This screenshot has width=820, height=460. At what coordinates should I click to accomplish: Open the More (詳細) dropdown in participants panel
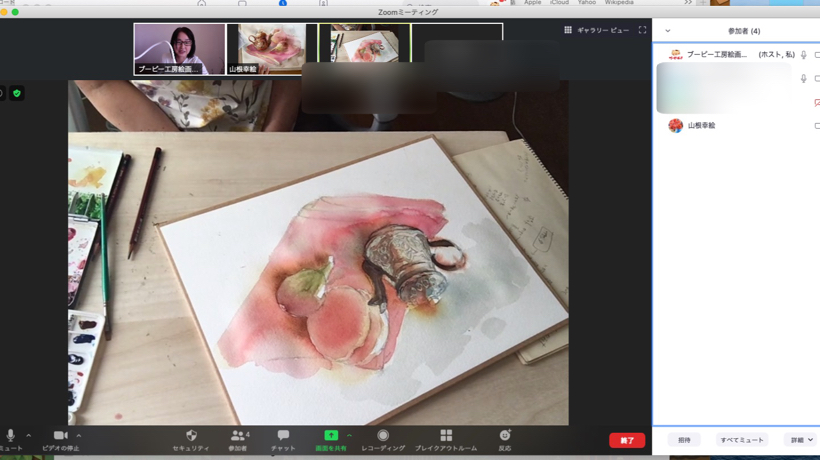coord(801,440)
